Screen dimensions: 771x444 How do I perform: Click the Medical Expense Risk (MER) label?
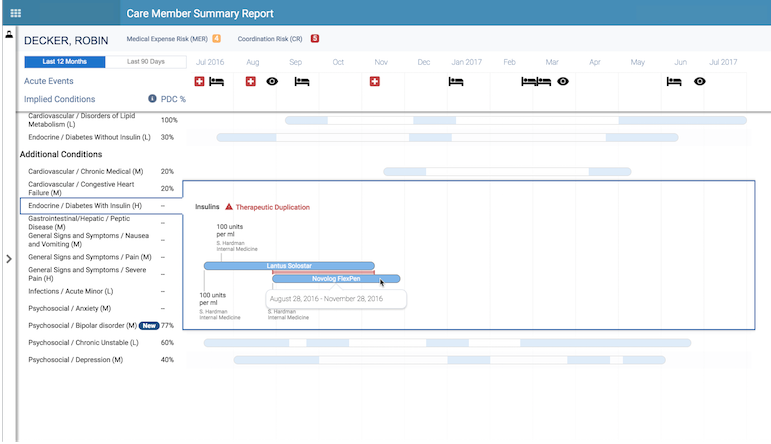coord(167,39)
